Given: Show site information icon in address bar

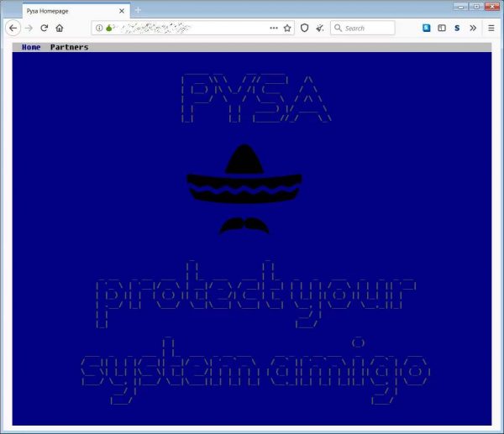Looking at the screenshot, I should (x=99, y=28).
